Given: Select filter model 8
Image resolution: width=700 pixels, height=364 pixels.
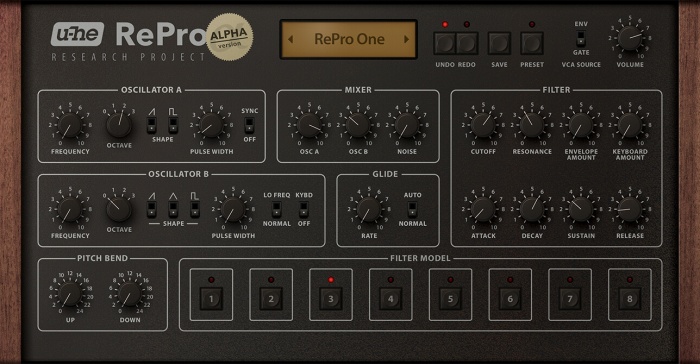Looking at the screenshot, I should (x=629, y=299).
